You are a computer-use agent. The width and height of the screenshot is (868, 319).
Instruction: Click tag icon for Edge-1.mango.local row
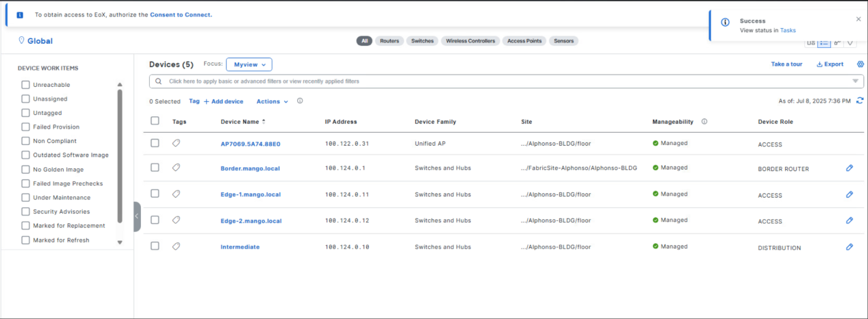tap(176, 194)
